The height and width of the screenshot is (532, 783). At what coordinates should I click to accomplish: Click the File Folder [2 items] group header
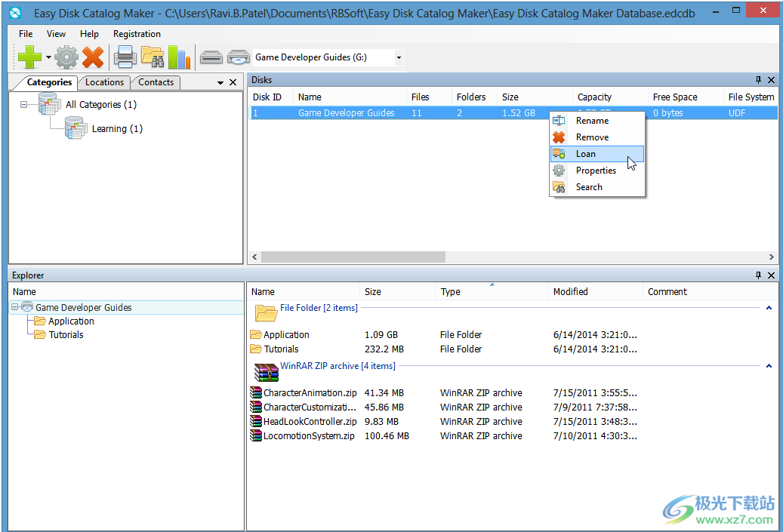tap(319, 308)
